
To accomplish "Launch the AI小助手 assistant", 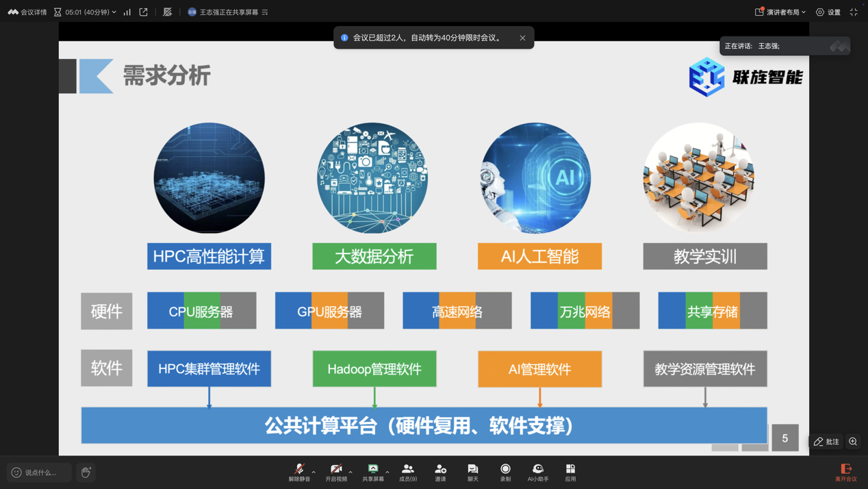I will [537, 472].
